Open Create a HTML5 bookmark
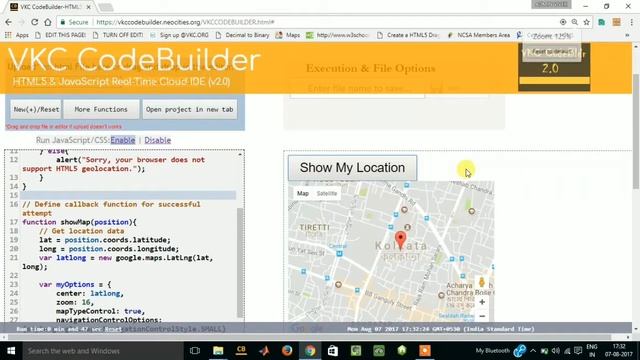640x360 pixels. 408,35
